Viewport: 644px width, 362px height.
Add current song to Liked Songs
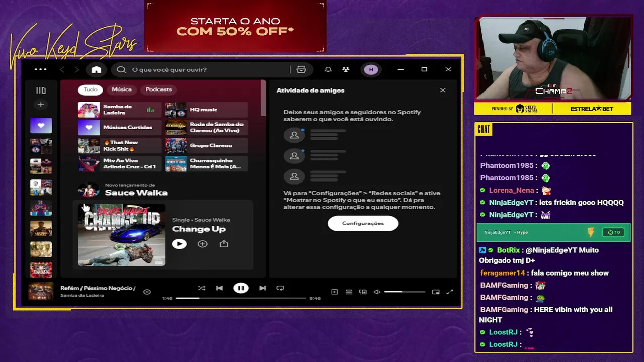pyautogui.click(x=147, y=292)
